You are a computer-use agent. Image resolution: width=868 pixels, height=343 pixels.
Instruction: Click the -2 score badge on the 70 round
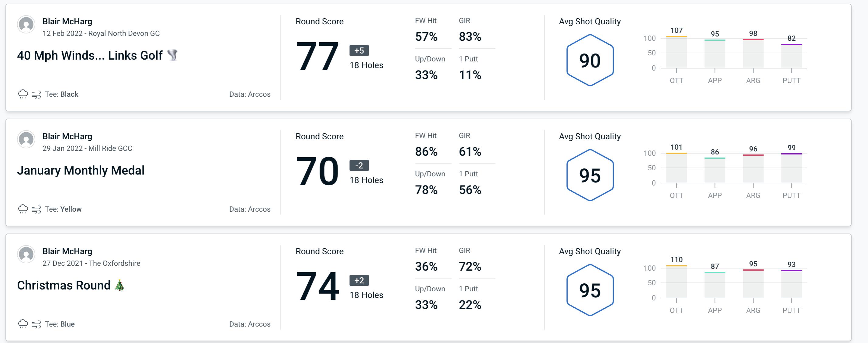pyautogui.click(x=355, y=165)
